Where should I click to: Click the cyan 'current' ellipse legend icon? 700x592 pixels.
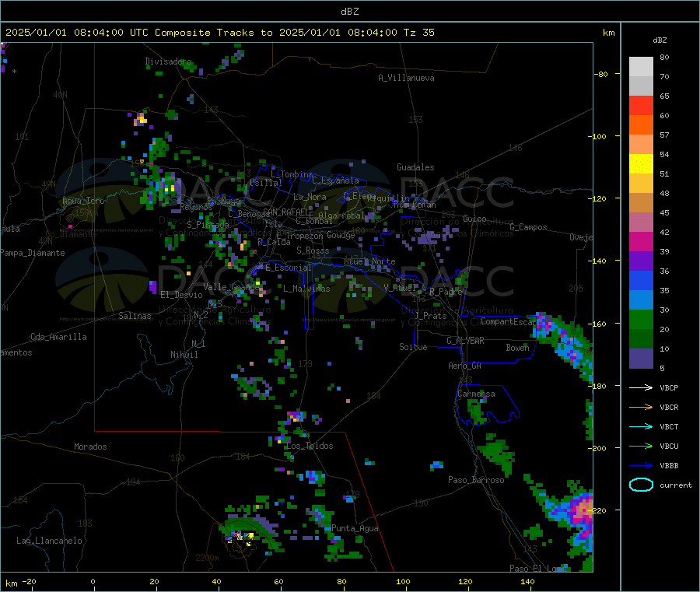tap(641, 485)
